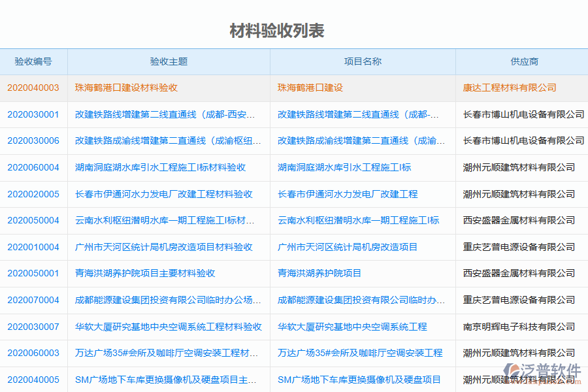Open supplier 康达工程材料有限公司
The height and width of the screenshot is (392, 588).
(x=510, y=88)
